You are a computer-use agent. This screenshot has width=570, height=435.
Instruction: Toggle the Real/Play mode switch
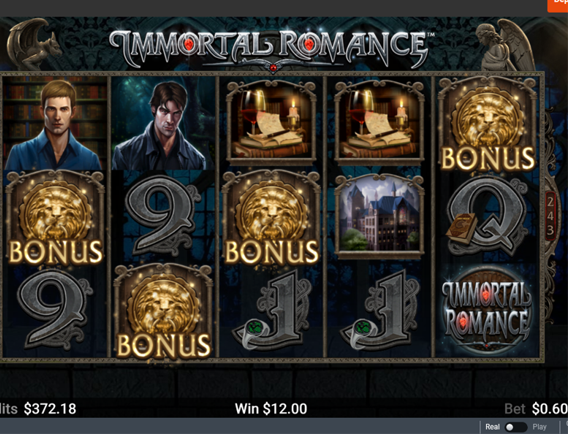[x=516, y=427]
